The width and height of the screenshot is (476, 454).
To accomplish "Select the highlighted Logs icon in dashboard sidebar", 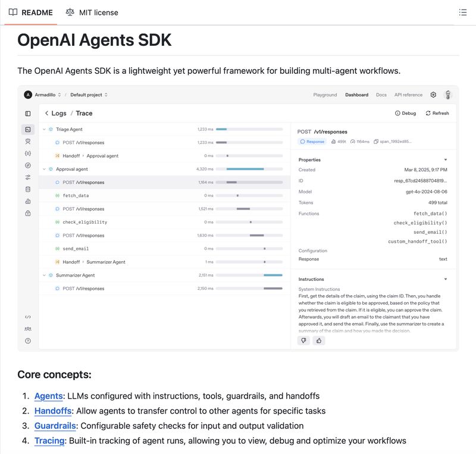I will click(28, 129).
